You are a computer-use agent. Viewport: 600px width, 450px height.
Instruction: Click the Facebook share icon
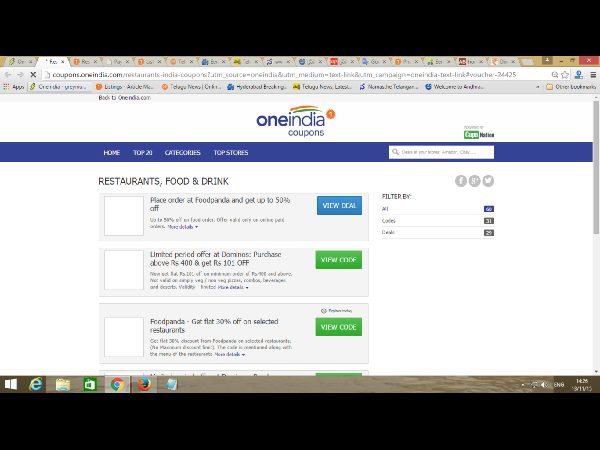(x=461, y=181)
